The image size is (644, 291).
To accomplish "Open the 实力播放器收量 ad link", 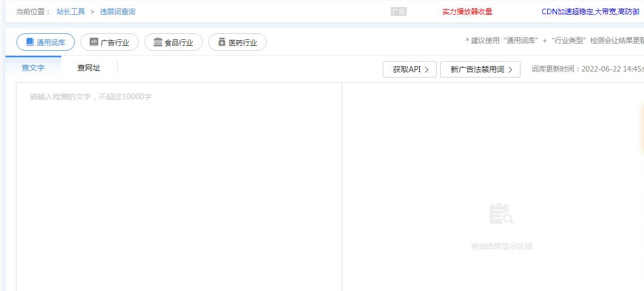I will (x=467, y=12).
